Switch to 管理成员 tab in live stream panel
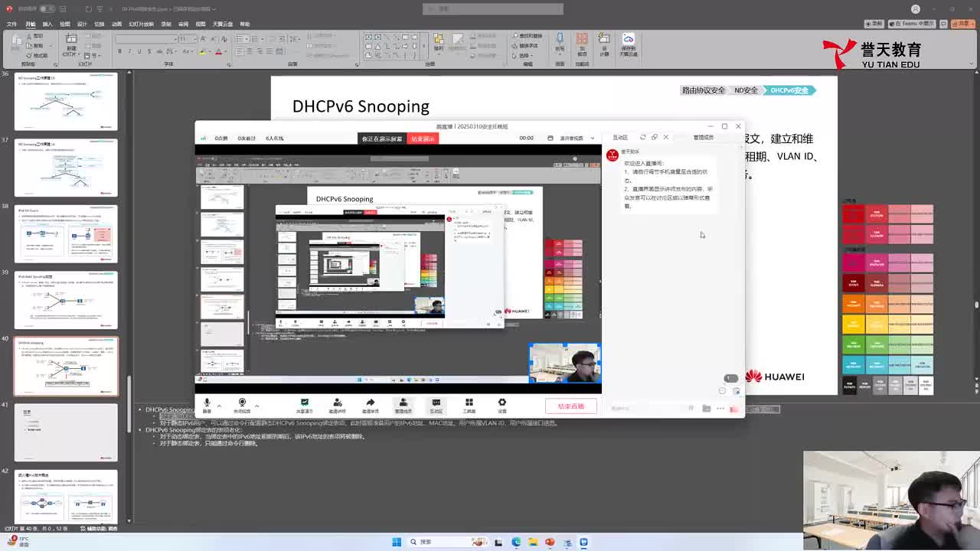The width and height of the screenshot is (980, 551). (703, 138)
